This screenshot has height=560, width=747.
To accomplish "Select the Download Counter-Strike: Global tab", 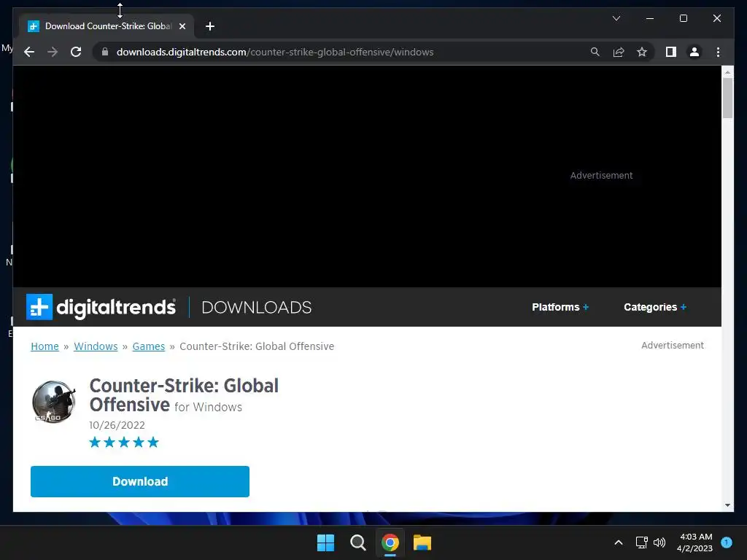I will tap(107, 26).
